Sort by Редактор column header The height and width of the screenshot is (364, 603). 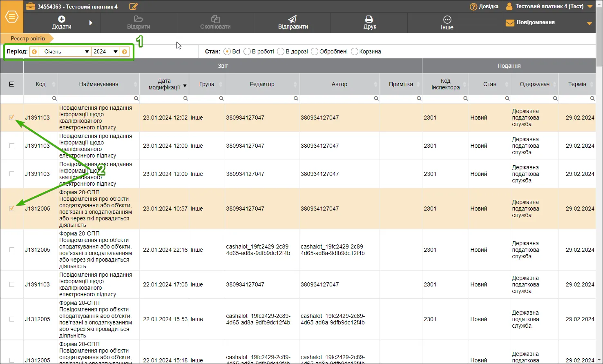pyautogui.click(x=262, y=84)
